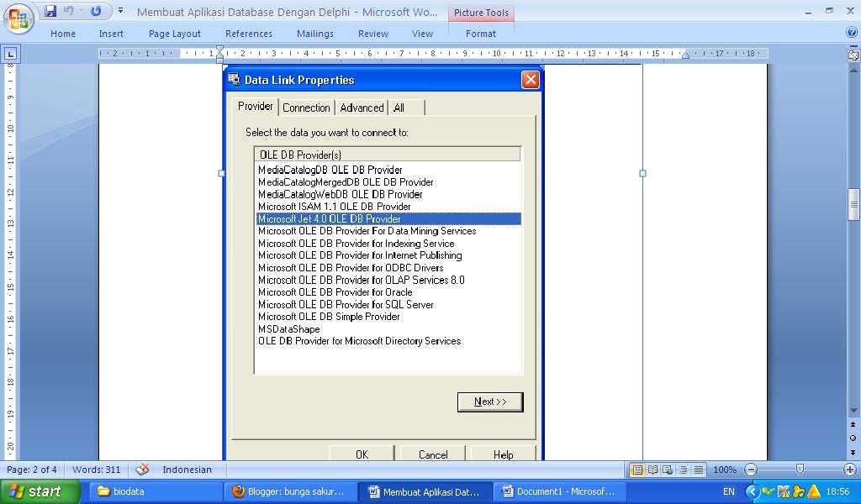Select Draft view icon in status bar
The height and width of the screenshot is (504, 861).
pyautogui.click(x=697, y=468)
